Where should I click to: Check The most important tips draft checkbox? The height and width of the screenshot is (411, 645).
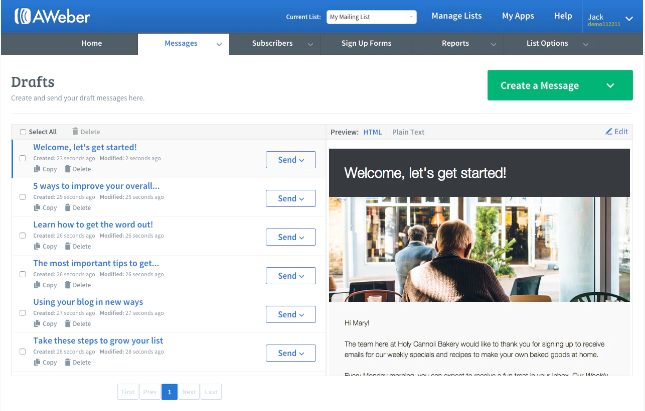(23, 274)
